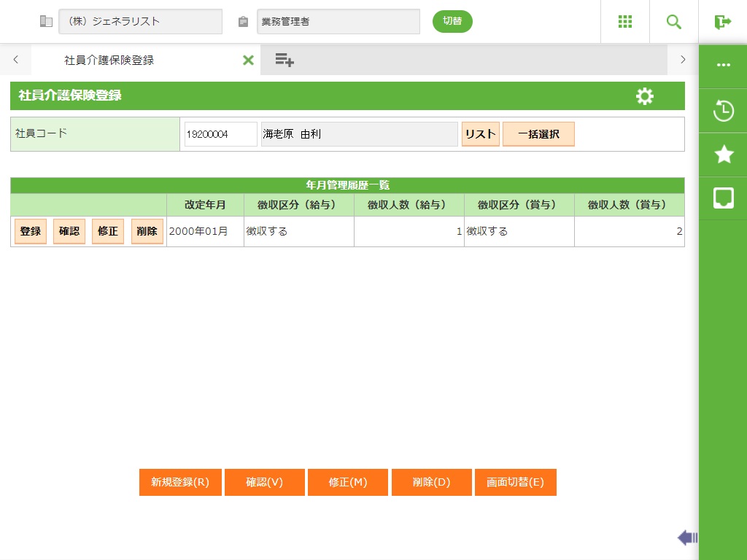Open the inbox tray icon in sidebar

point(723,198)
